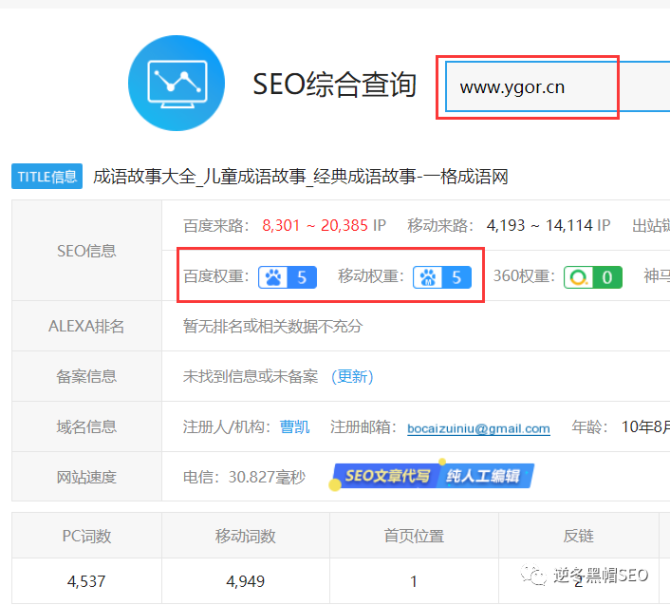Click the Baidu weight paw badge

pyautogui.click(x=287, y=277)
